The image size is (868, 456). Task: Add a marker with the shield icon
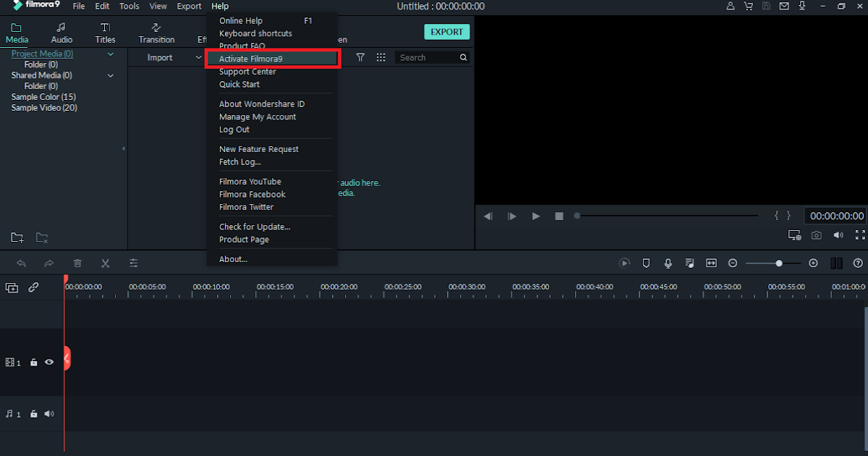coord(647,263)
